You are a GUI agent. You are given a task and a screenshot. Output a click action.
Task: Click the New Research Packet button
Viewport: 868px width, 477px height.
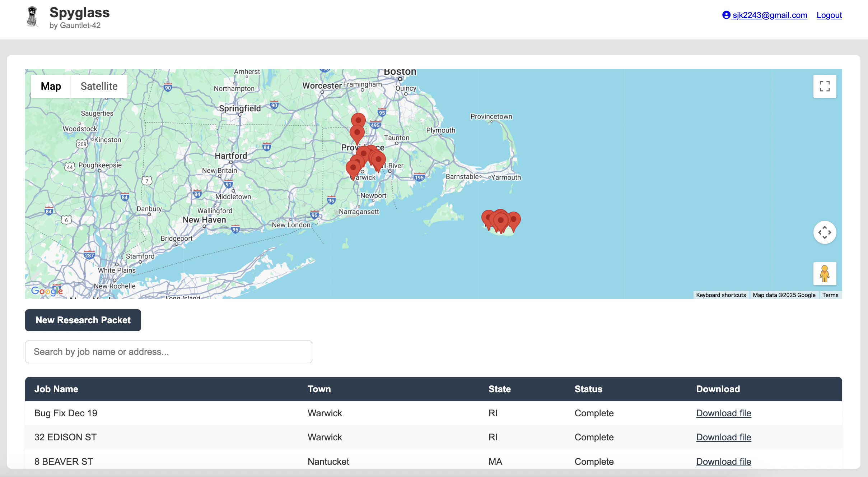tap(83, 320)
